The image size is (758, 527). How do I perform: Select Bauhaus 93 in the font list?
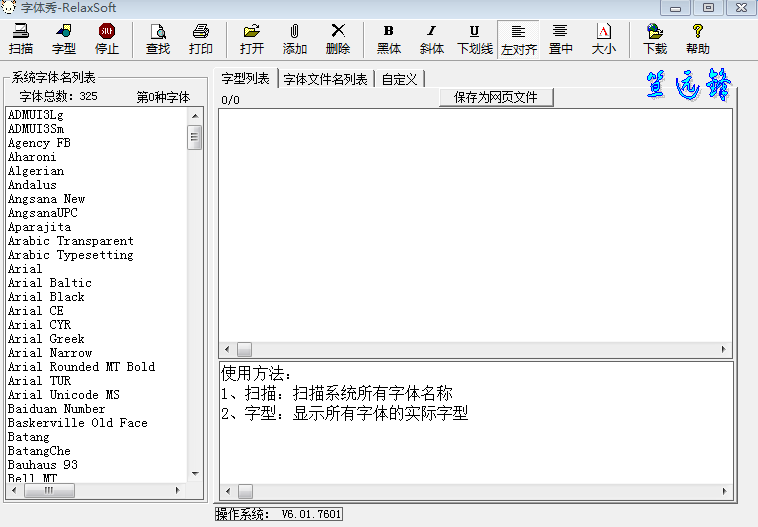[43, 465]
